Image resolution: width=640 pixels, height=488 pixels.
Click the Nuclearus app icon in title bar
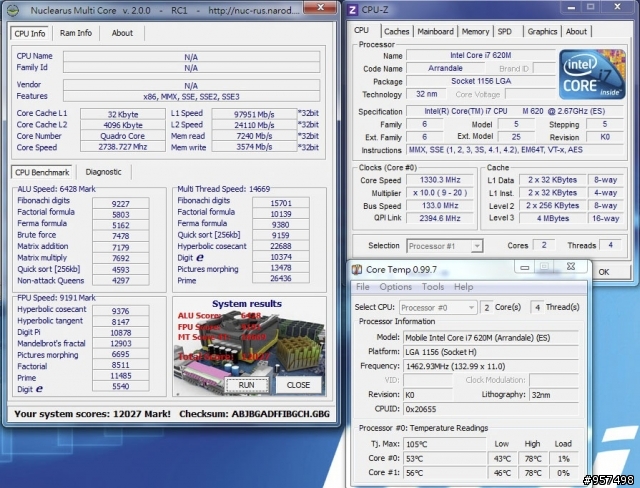tap(13, 10)
